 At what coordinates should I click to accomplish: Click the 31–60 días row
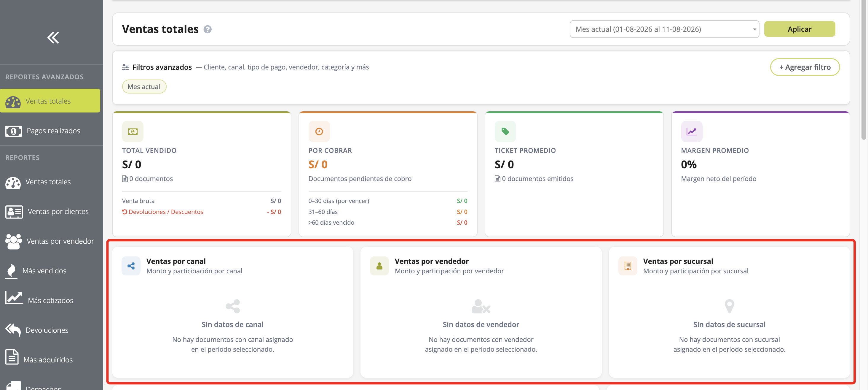388,212
